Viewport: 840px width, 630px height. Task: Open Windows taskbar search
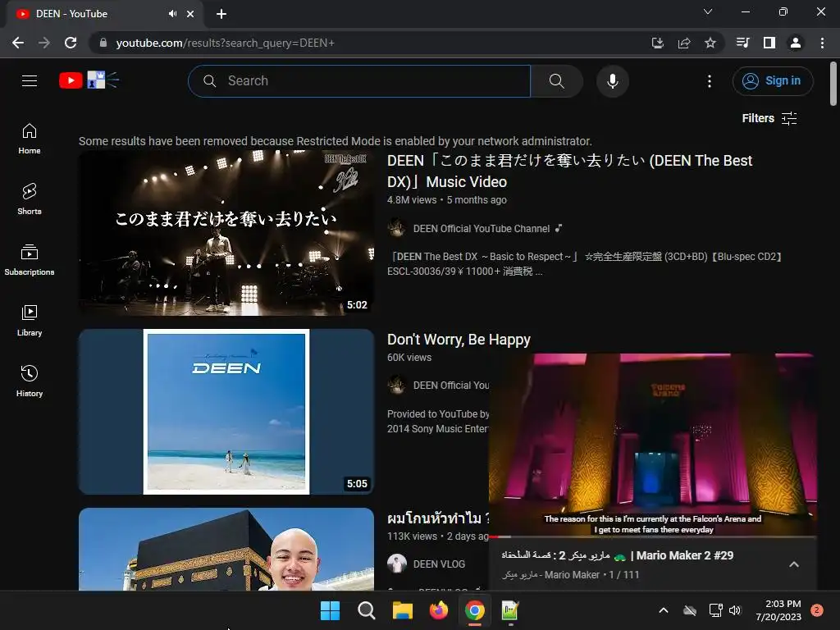[367, 610]
